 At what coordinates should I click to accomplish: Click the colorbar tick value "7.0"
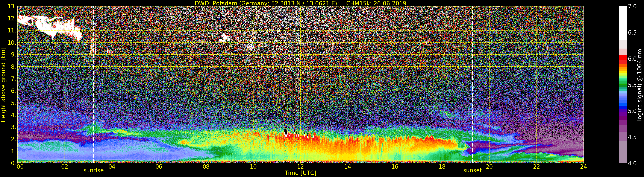[x=632, y=6]
